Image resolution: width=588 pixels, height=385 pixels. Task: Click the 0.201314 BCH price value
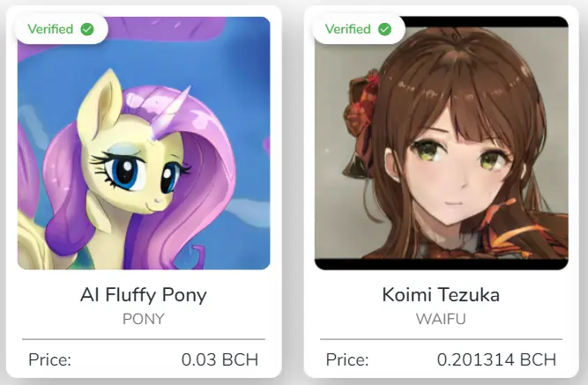click(x=496, y=359)
